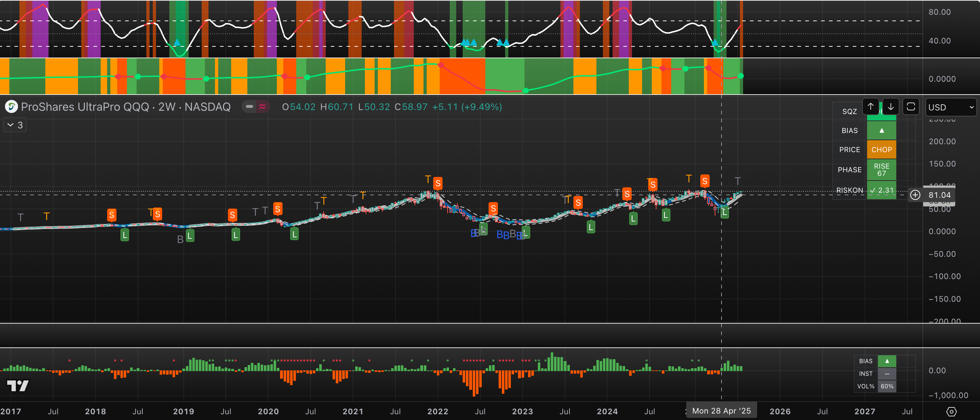
Task: Click the 2020 label on the time axis
Action: tap(269, 411)
